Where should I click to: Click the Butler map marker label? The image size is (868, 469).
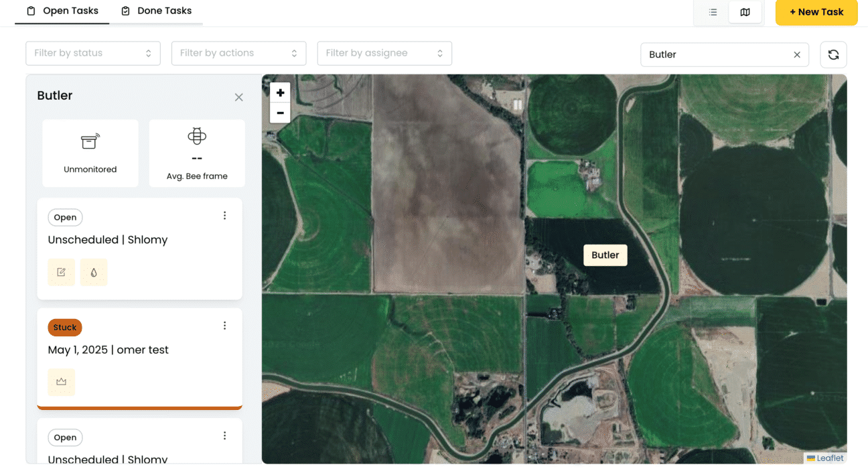click(x=605, y=255)
